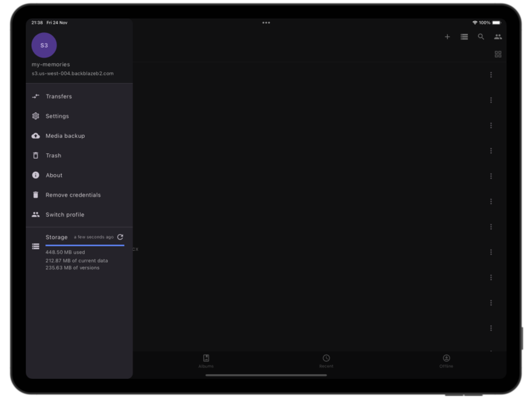The image size is (532, 399).
Task: Click the 'a few seconds ago' timestamp
Action: [94, 237]
